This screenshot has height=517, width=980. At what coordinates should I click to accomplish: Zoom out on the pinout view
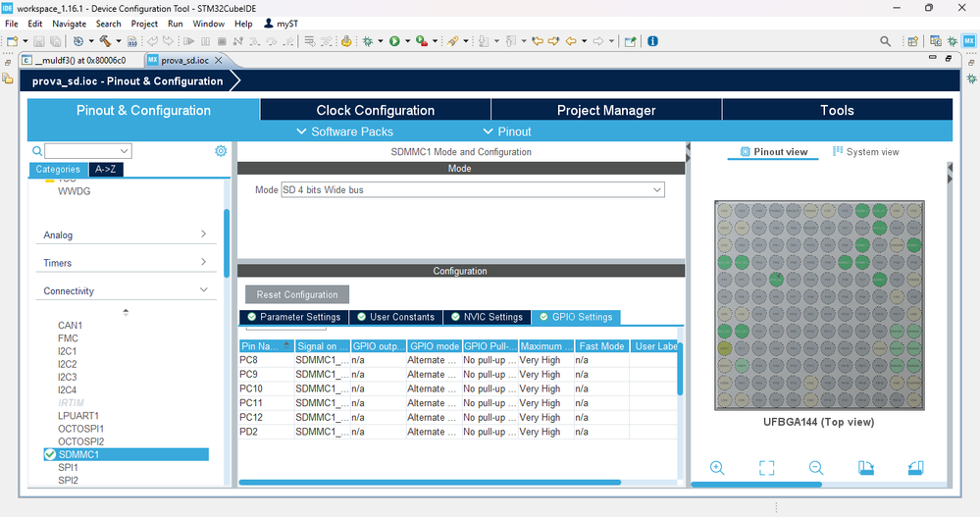[815, 468]
